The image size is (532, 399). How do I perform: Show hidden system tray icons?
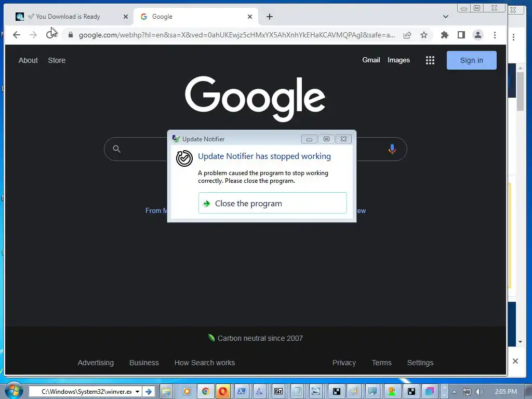click(454, 392)
